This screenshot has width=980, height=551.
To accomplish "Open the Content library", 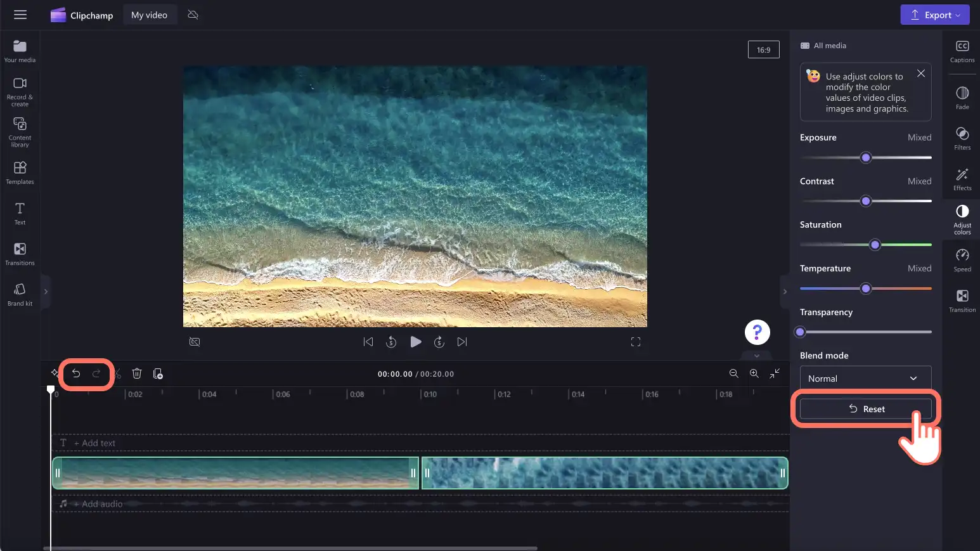I will (x=20, y=132).
